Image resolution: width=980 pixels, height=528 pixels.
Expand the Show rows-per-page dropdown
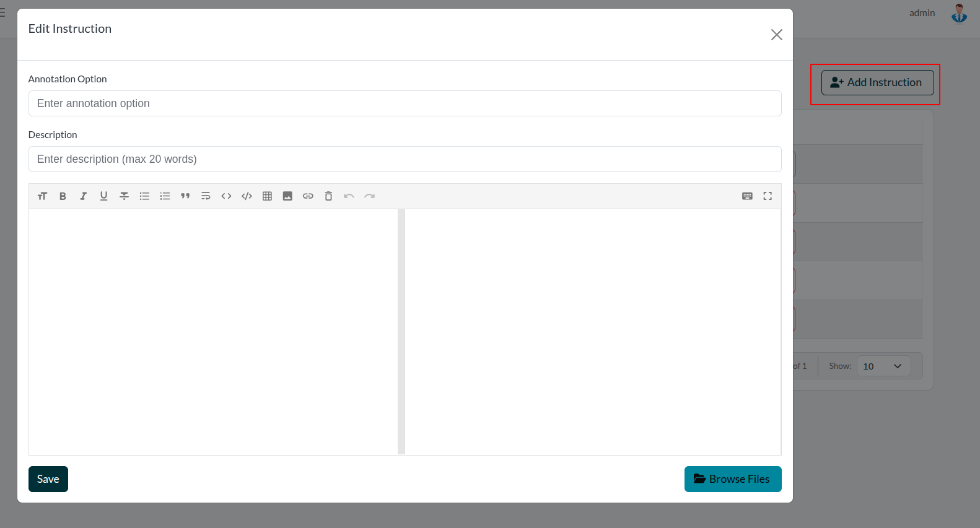pos(883,366)
